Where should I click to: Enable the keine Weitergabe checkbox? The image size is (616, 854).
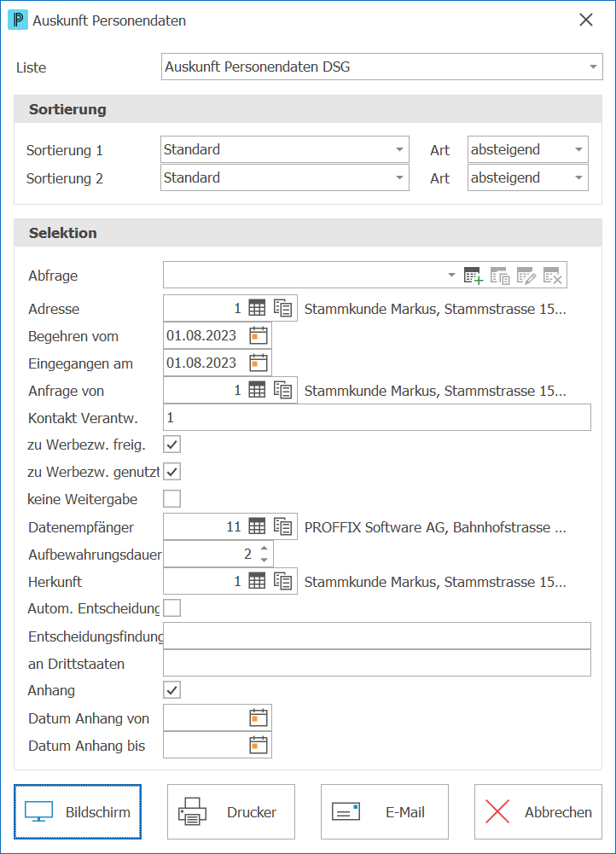(172, 499)
